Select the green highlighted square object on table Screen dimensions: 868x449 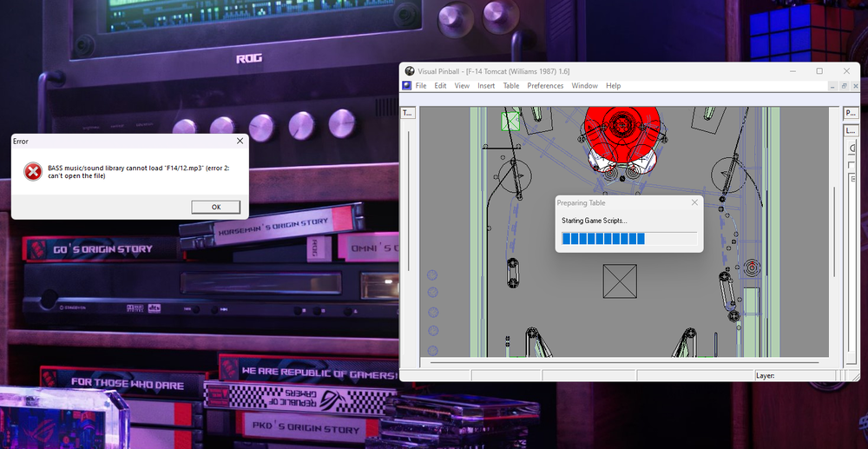coord(510,122)
